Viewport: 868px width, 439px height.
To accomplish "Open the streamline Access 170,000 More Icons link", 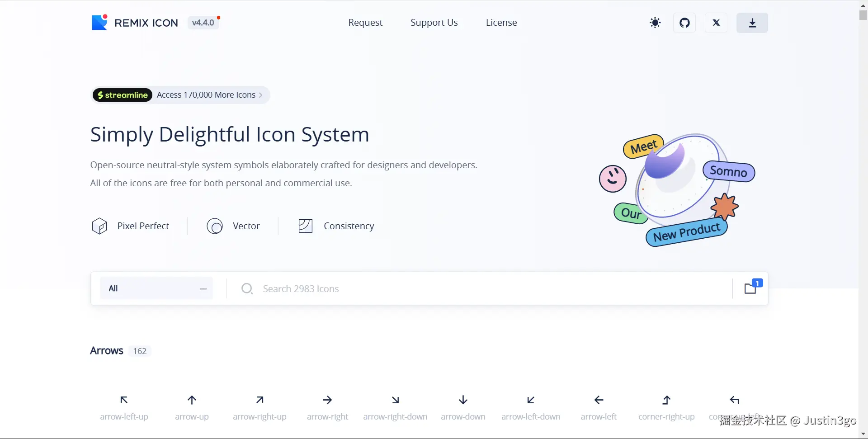I will coord(180,95).
